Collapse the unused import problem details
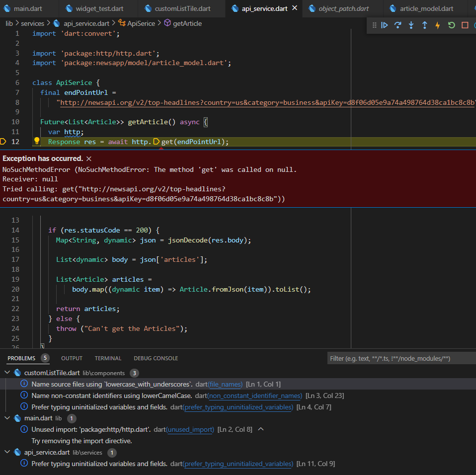This screenshot has width=476, height=475. click(x=260, y=429)
